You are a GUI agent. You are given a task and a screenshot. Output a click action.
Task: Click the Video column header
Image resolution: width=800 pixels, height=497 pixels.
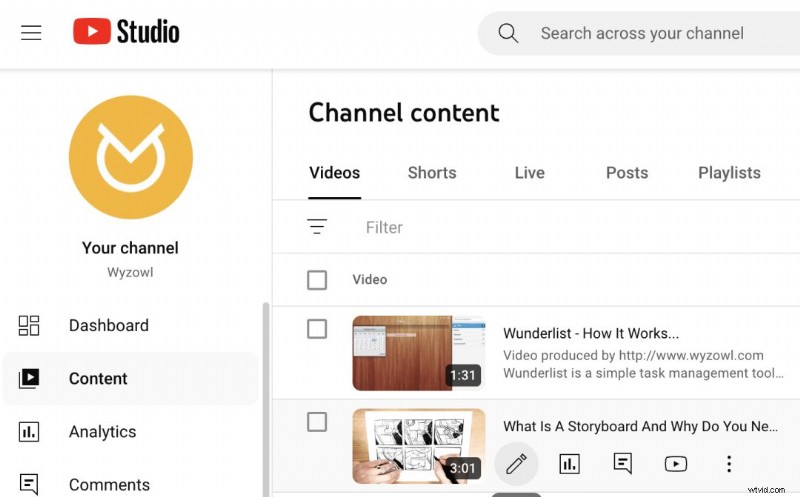click(x=370, y=280)
